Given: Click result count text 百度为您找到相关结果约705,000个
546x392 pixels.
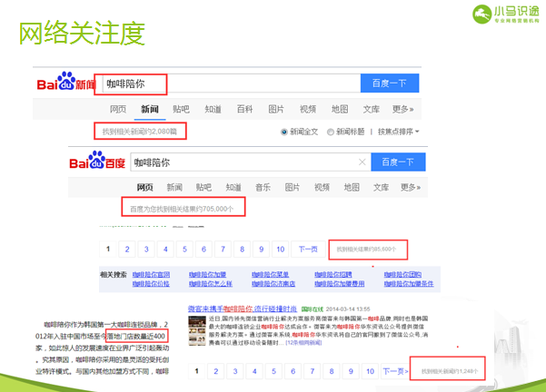Looking at the screenshot, I should 182,209.
